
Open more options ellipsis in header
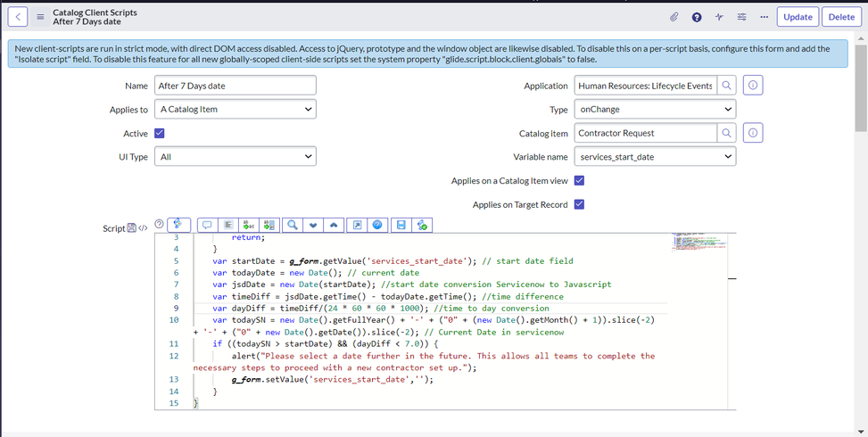click(765, 17)
